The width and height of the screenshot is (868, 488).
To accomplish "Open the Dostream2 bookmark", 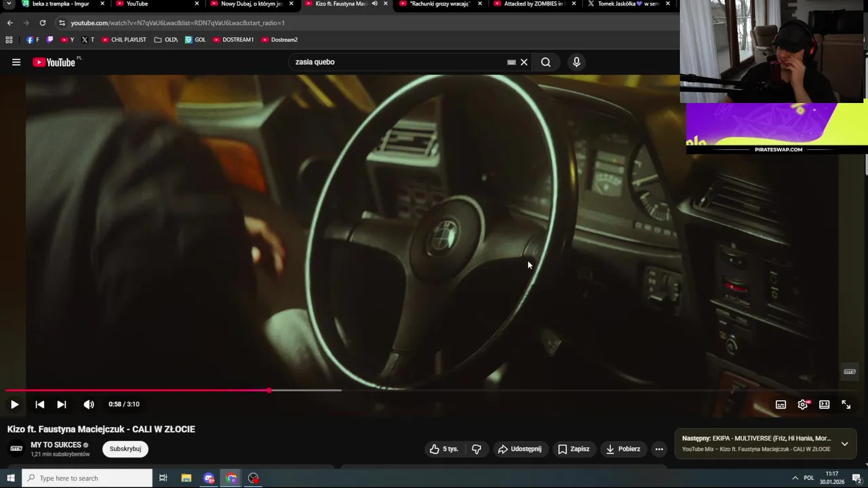I will pos(279,40).
